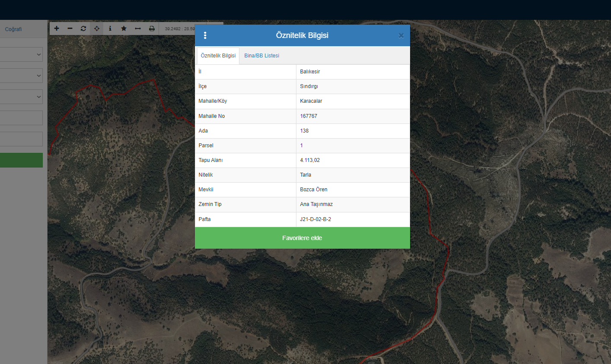This screenshot has width=611, height=364.
Task: Print the map with printer icon
Action: (x=152, y=28)
